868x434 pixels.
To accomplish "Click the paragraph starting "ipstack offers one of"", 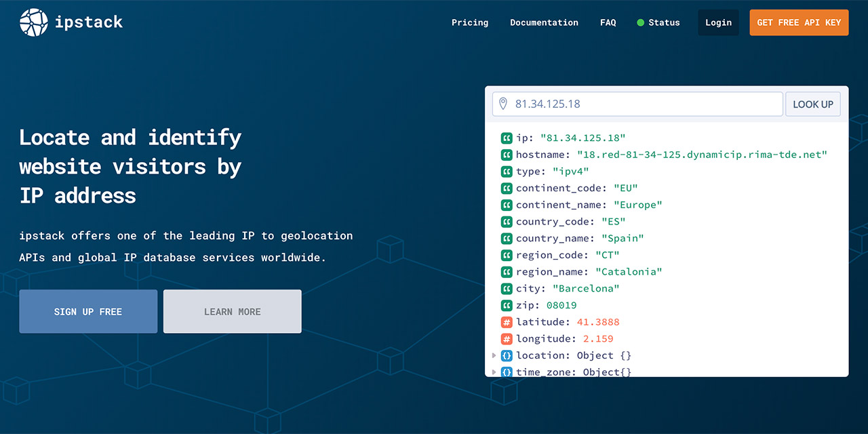I will pyautogui.click(x=186, y=247).
